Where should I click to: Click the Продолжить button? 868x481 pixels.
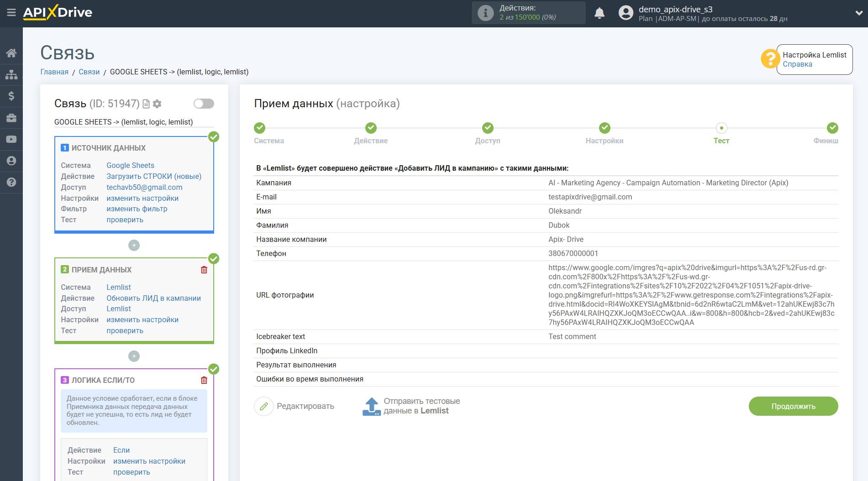(x=794, y=406)
